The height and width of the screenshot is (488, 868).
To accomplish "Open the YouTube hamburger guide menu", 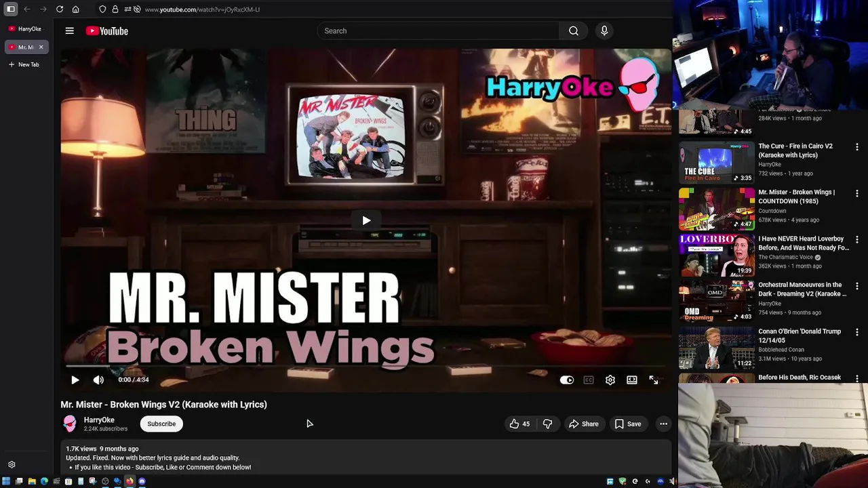I will (x=69, y=30).
